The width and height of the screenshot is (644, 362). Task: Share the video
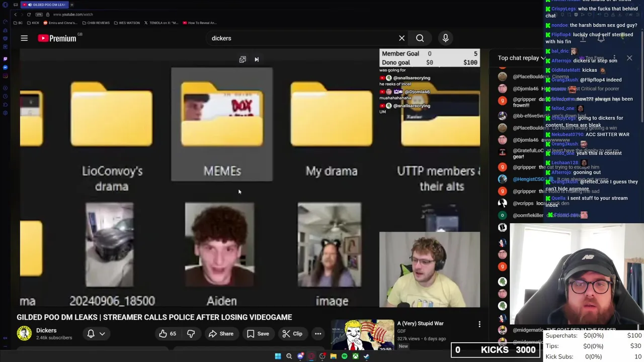221,333
